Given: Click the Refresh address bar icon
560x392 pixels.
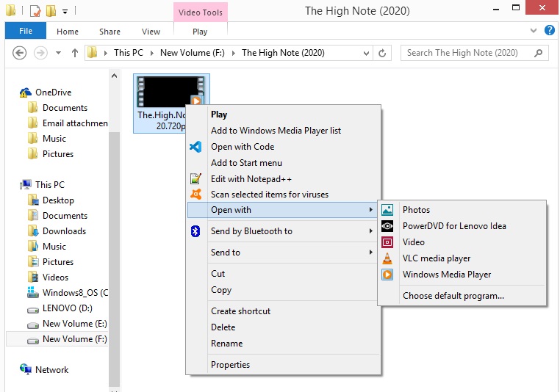Looking at the screenshot, I should (382, 53).
